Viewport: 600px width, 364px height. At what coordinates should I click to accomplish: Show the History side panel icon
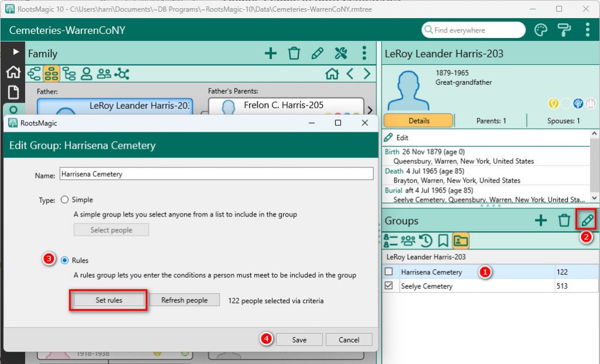pyautogui.click(x=425, y=241)
